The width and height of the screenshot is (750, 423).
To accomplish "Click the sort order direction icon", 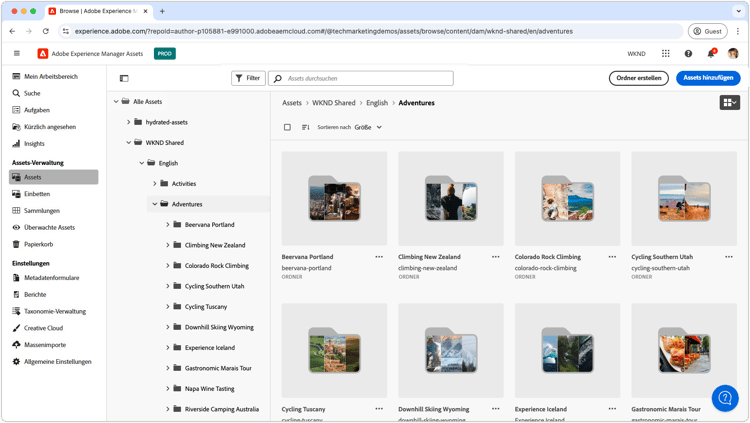I will 305,127.
